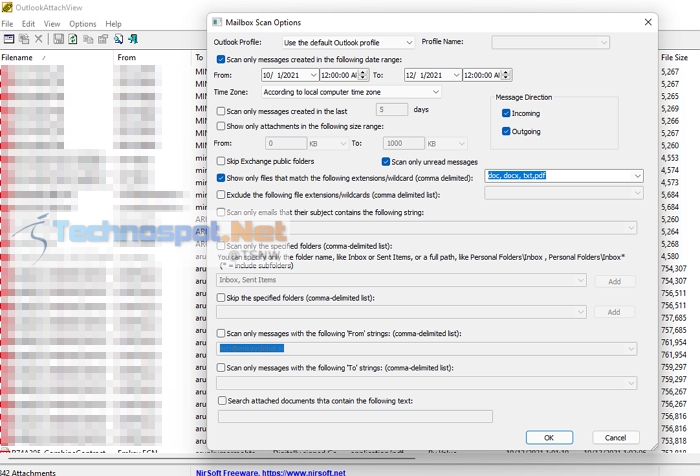Image resolution: width=700 pixels, height=476 pixels.
Task: Enable Skip Exchange public folders
Action: click(221, 161)
